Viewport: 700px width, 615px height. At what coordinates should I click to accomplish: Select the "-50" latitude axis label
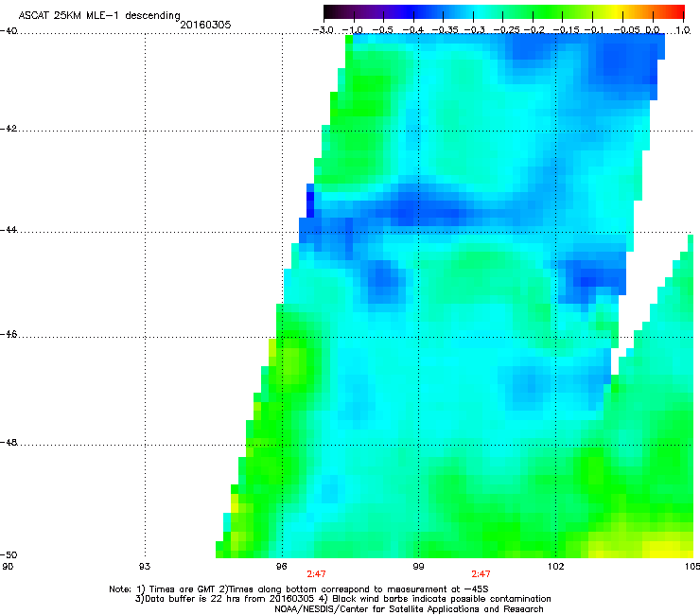[8, 555]
